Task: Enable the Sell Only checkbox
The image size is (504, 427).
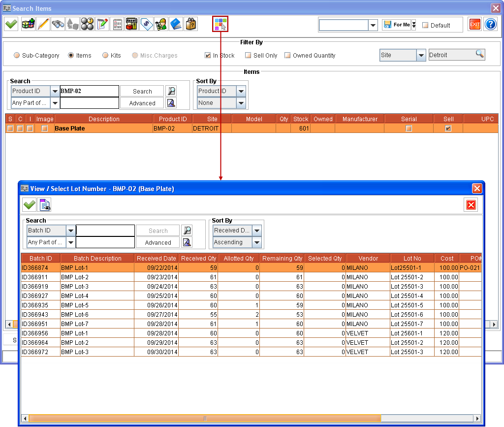Action: coord(248,56)
